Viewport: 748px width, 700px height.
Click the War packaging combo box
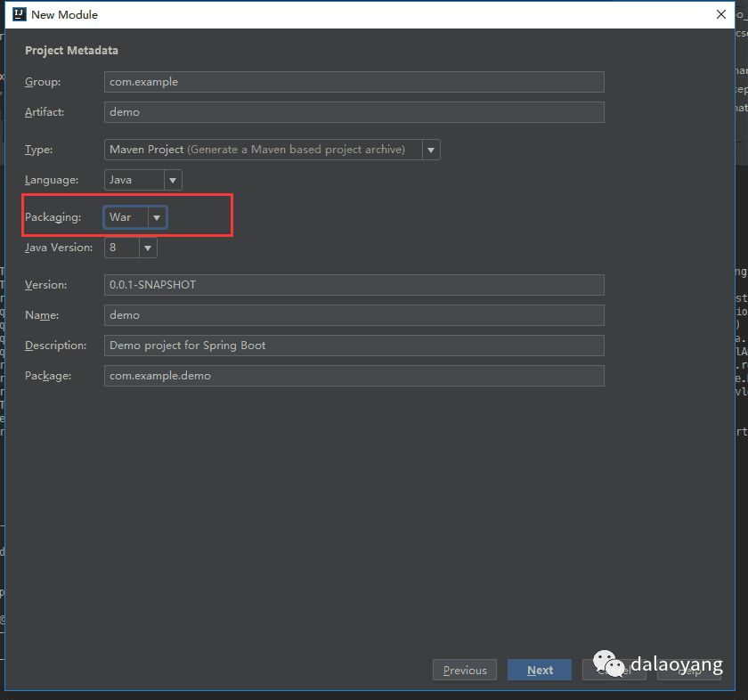tap(135, 217)
